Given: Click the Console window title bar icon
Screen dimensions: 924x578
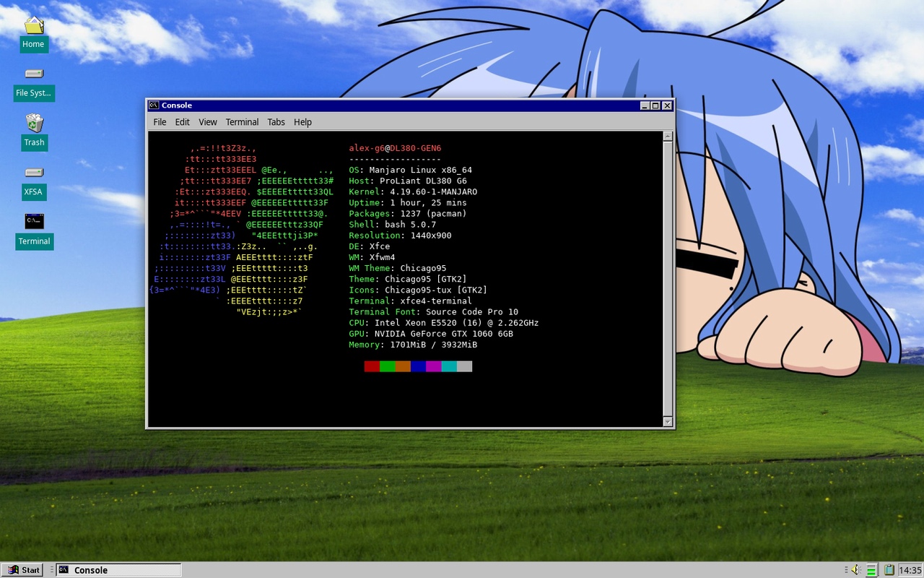Looking at the screenshot, I should pos(154,105).
